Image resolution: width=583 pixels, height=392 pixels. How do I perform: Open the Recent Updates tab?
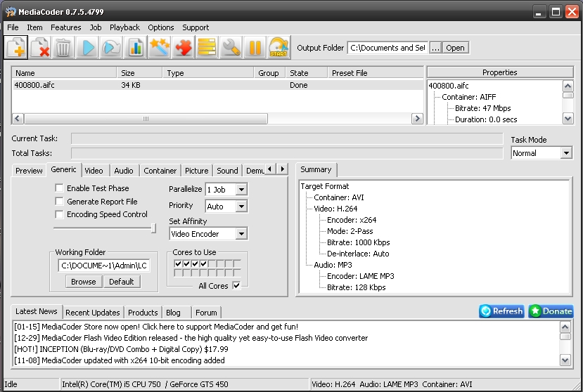93,313
